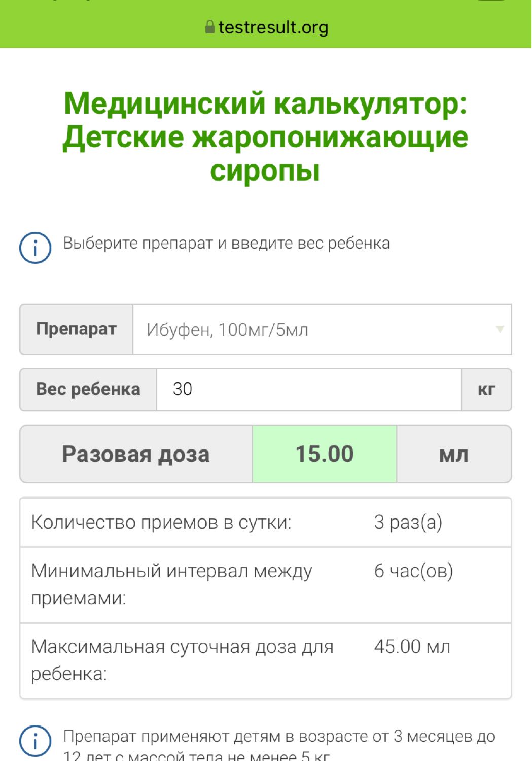Click the page heading 'Медицинский калькулятор'
532x761 pixels.
pos(266,103)
